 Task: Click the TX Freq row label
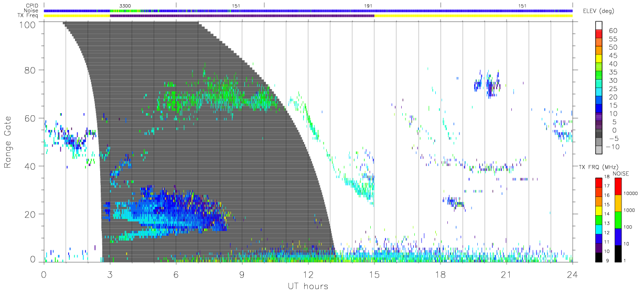click(x=29, y=16)
